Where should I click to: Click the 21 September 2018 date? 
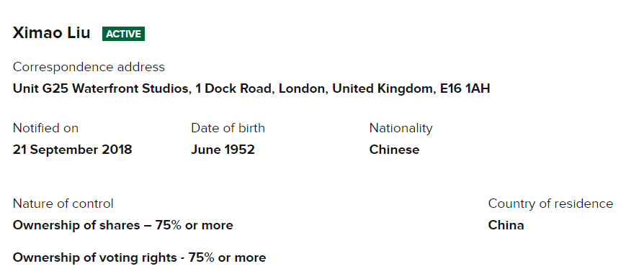(72, 150)
